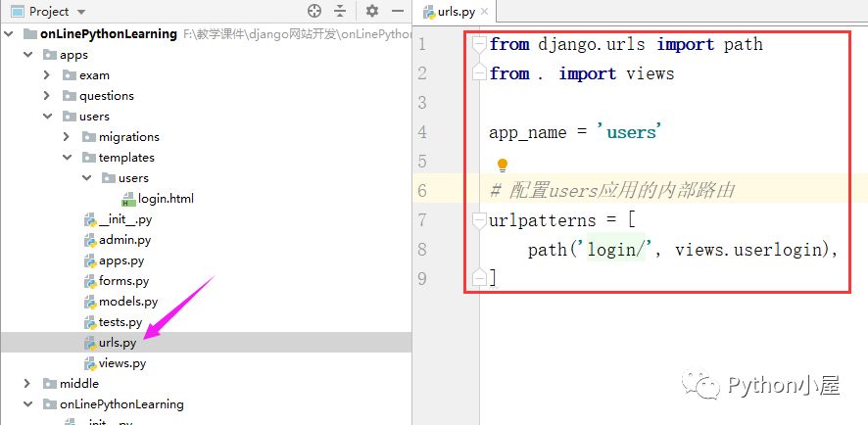Click the collapse all icon in Project panel
Image resolution: width=868 pixels, height=425 pixels.
click(x=340, y=11)
